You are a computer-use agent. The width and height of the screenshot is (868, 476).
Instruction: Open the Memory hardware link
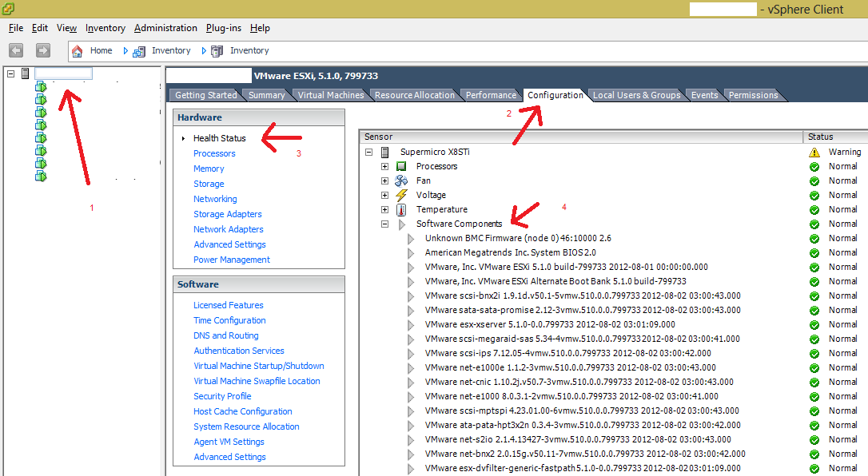[209, 169]
